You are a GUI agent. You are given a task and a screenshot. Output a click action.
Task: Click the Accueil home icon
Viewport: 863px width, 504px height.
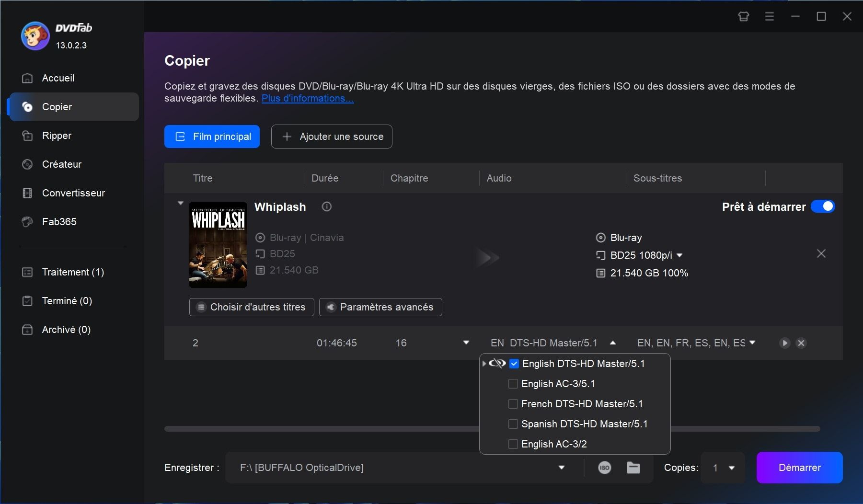pos(28,78)
